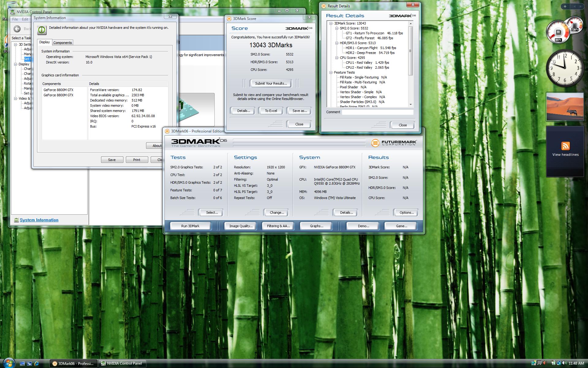Click the sidebar add gadgets plus icon
Viewport: 588px width, 368px height.
coord(565,6)
